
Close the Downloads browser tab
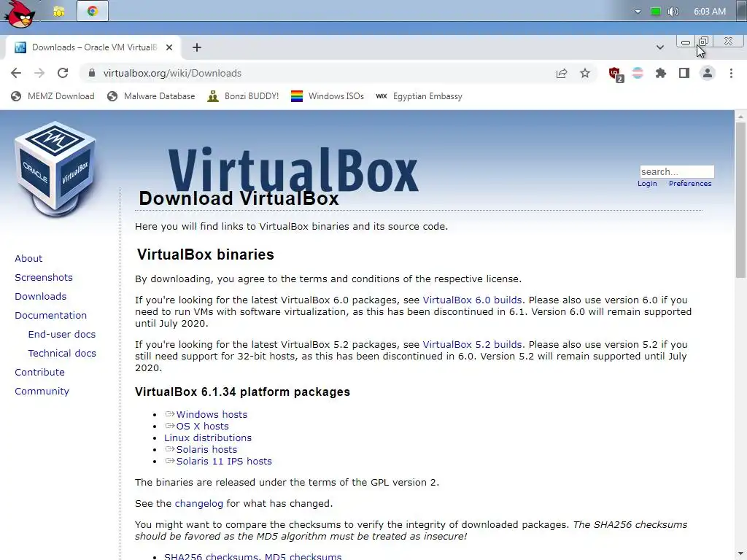pos(169,47)
